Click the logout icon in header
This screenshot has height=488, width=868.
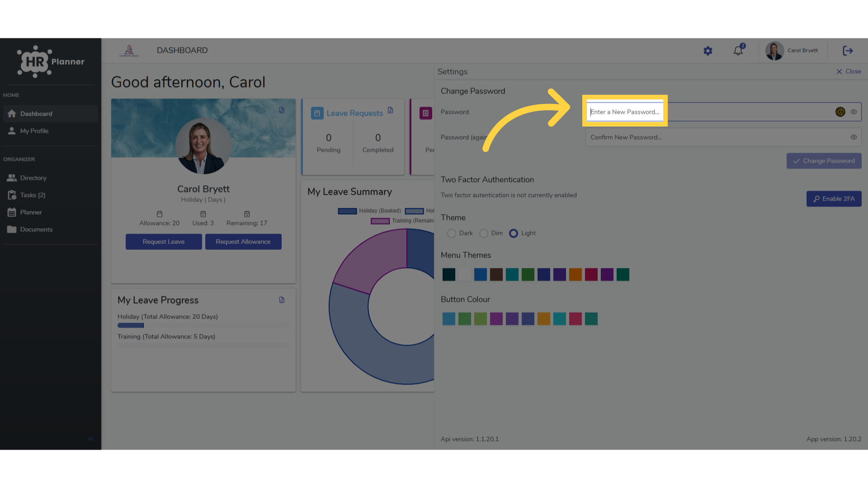click(848, 51)
